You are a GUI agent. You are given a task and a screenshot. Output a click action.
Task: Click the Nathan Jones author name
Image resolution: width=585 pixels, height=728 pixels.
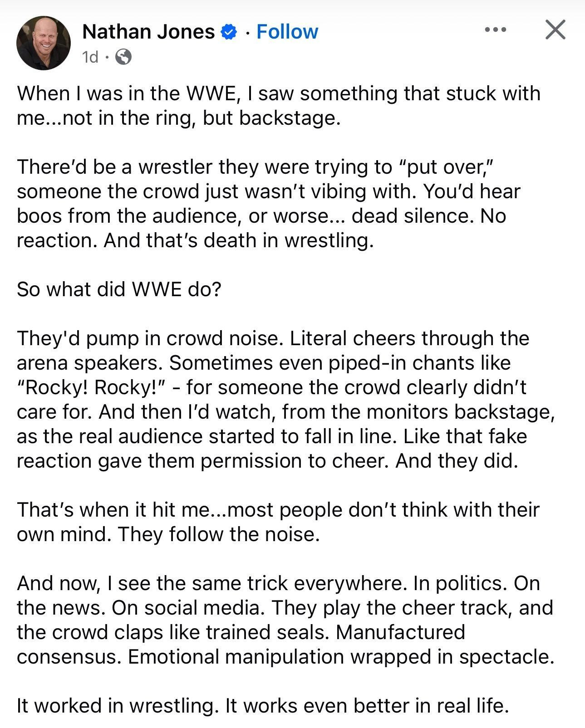click(x=148, y=32)
